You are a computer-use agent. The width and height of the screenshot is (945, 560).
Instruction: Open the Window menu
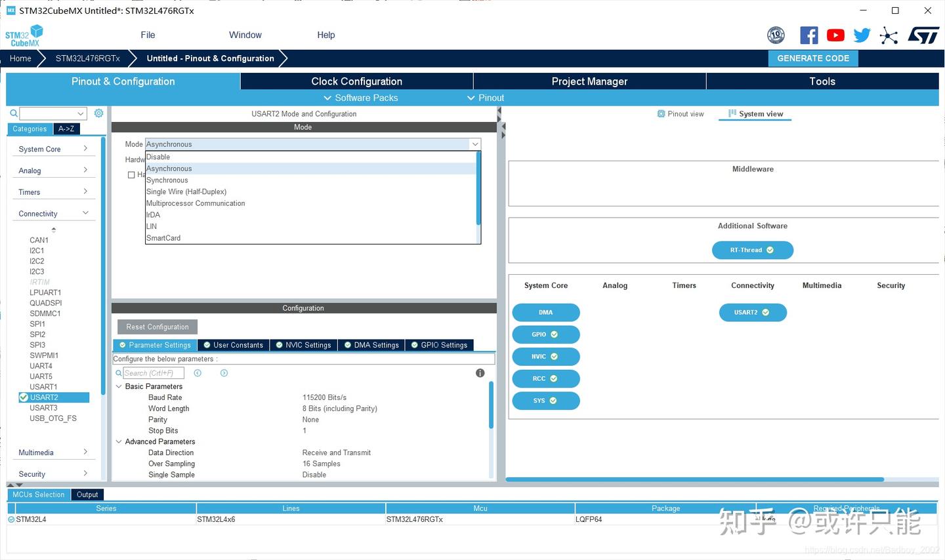(245, 35)
